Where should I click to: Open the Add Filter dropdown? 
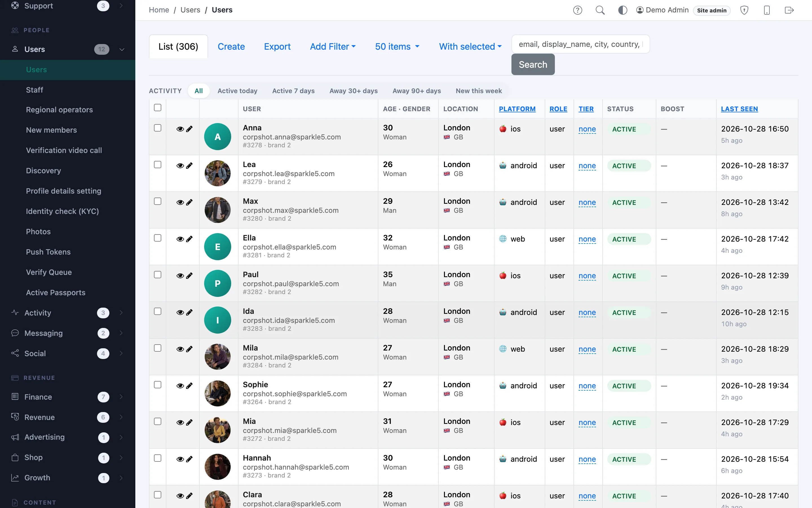point(332,46)
